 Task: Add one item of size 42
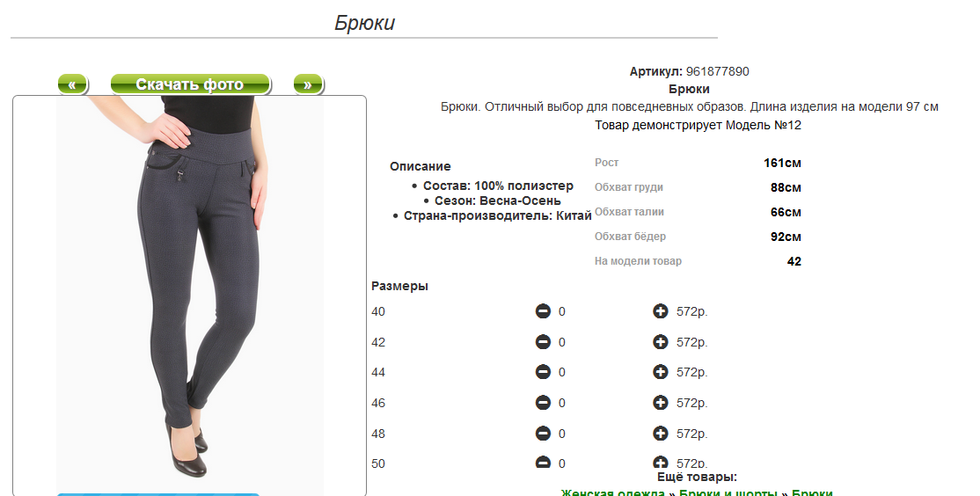click(x=660, y=342)
